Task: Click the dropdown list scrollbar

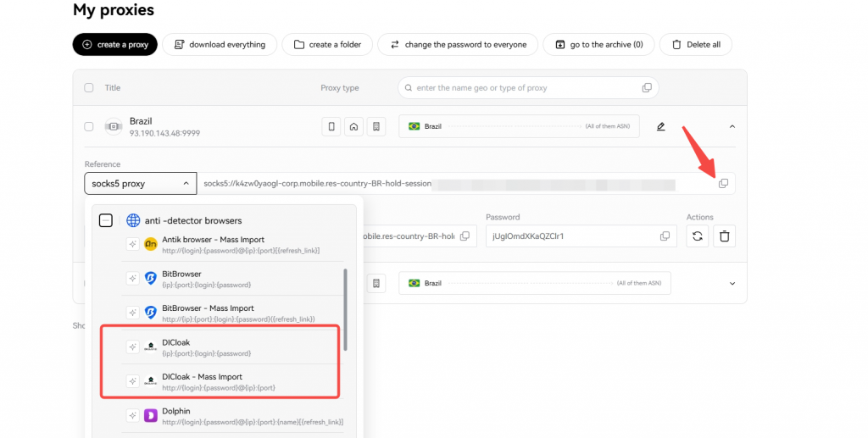Action: coord(345,309)
